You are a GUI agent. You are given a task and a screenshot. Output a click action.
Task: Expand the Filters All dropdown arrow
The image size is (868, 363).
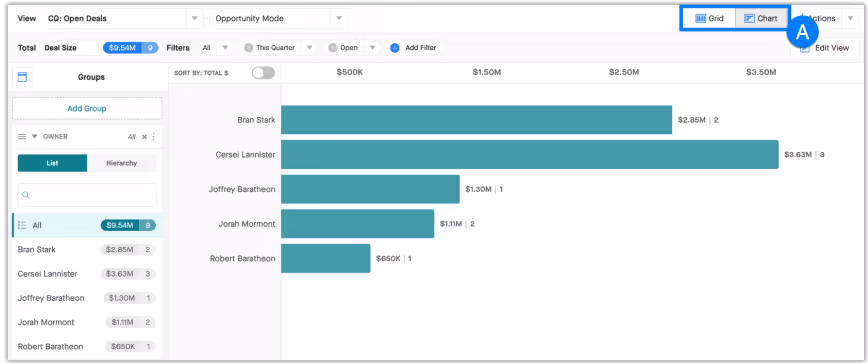click(x=225, y=48)
